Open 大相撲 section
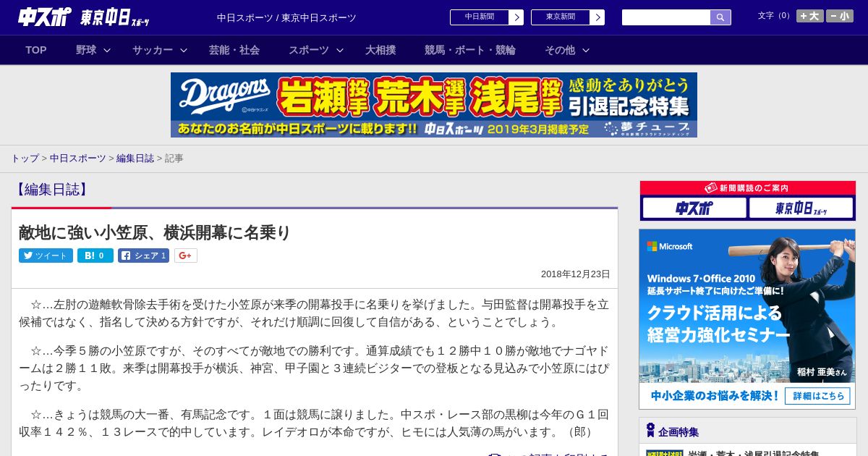 click(380, 50)
